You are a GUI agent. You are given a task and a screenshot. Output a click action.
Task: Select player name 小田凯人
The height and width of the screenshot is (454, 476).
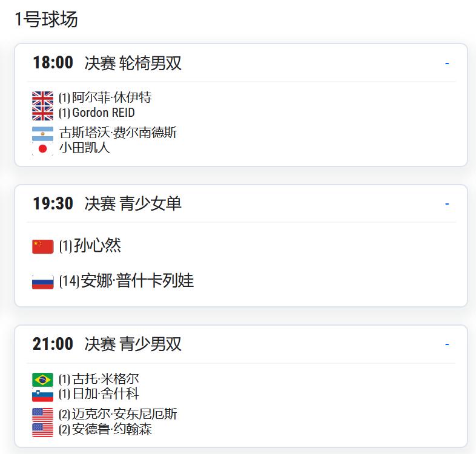click(85, 148)
